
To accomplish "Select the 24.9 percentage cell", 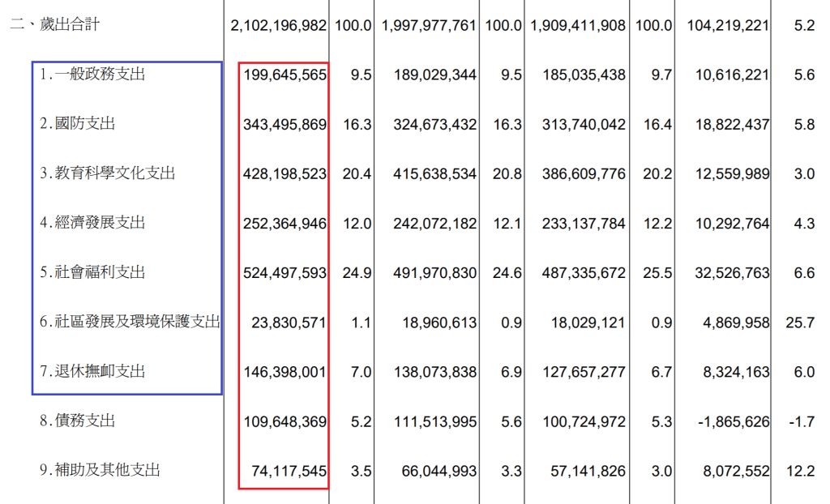I will tap(357, 273).
